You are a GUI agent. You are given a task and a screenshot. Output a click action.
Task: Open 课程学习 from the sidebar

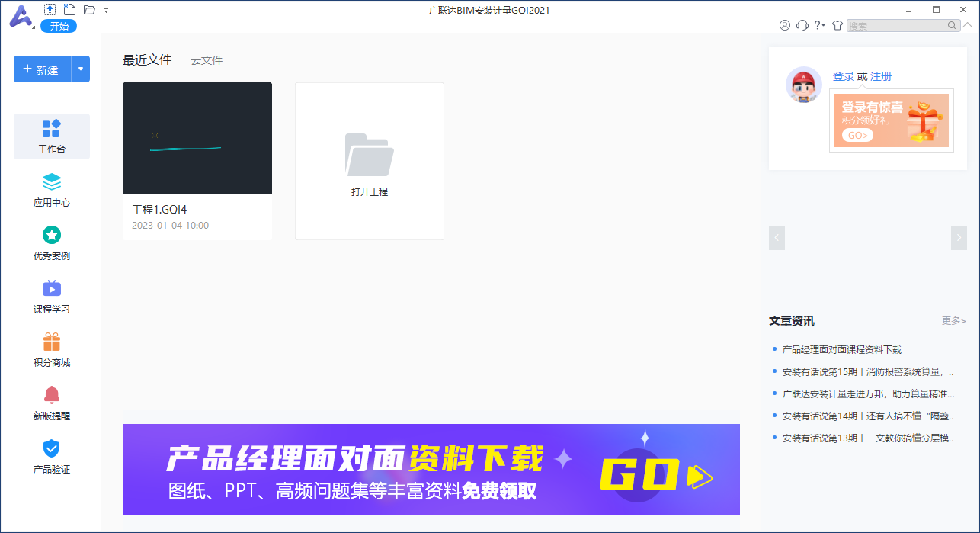pos(51,296)
